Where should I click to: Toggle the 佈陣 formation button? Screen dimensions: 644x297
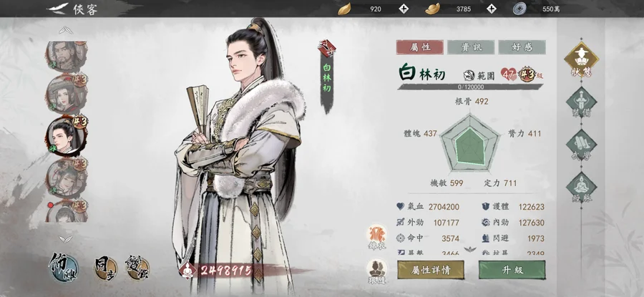tap(63, 268)
